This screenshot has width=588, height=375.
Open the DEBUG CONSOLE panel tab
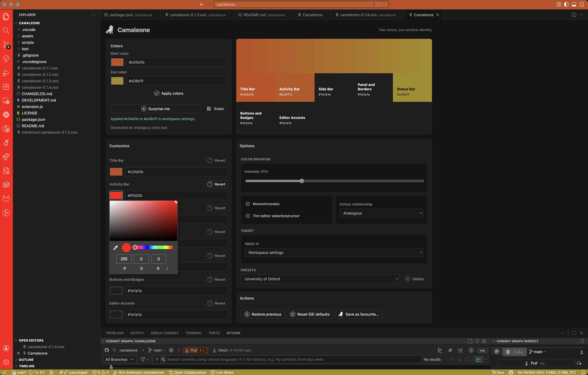coord(165,333)
